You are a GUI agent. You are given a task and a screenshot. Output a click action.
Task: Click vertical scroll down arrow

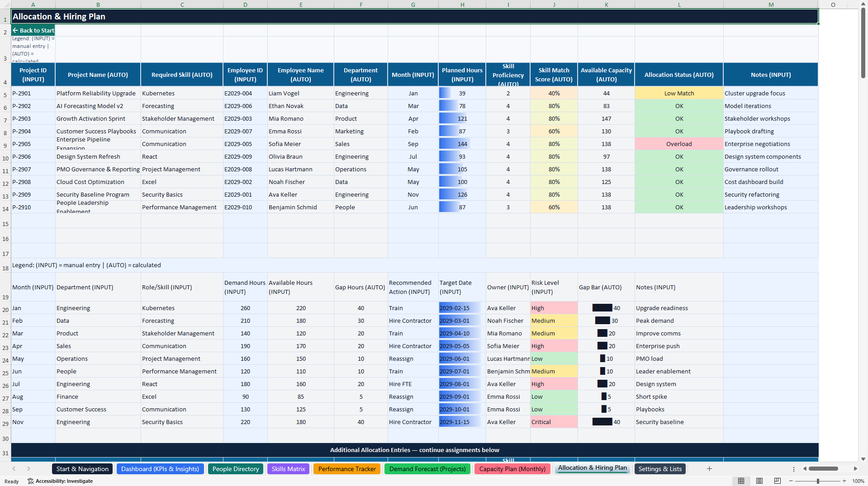point(863,458)
